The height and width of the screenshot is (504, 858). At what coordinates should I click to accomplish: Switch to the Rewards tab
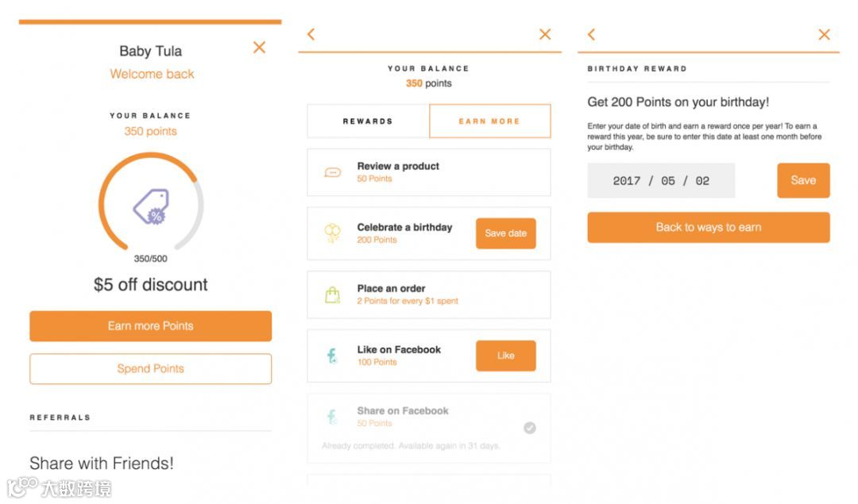coord(369,121)
